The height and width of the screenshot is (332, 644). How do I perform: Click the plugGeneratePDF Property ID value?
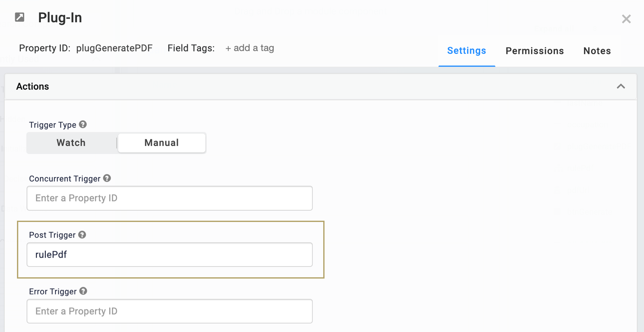coord(114,48)
